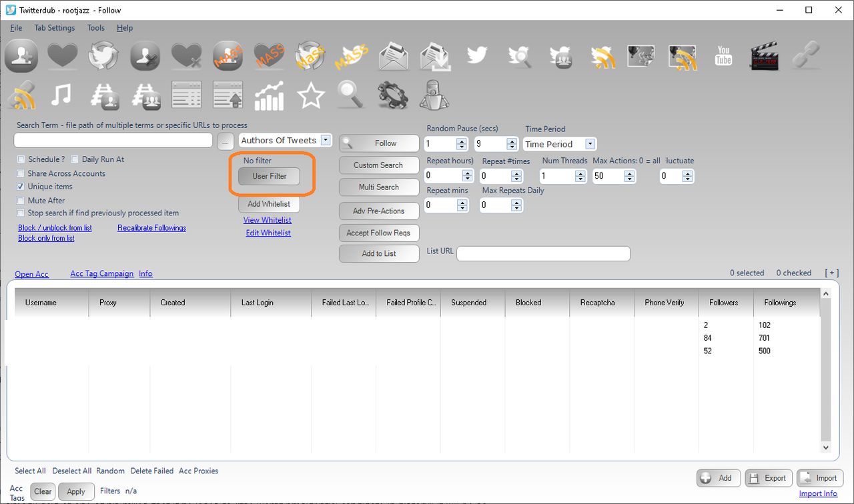Click the movie clapperboard icon
This screenshot has width=854, height=504.
pos(765,56)
